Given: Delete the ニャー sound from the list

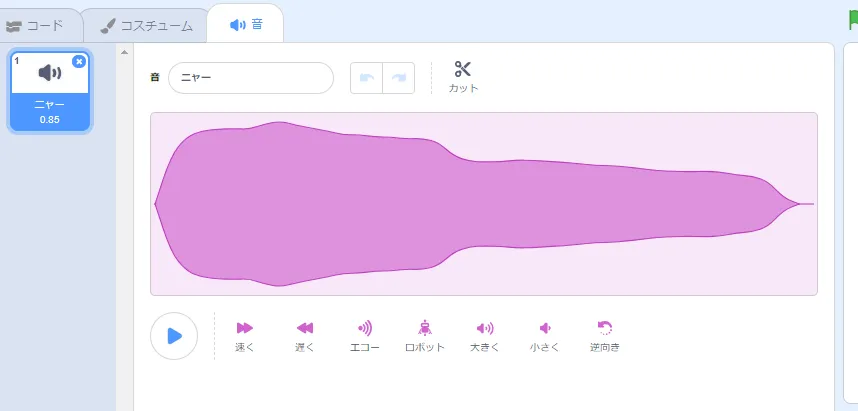Looking at the screenshot, I should coord(79,61).
